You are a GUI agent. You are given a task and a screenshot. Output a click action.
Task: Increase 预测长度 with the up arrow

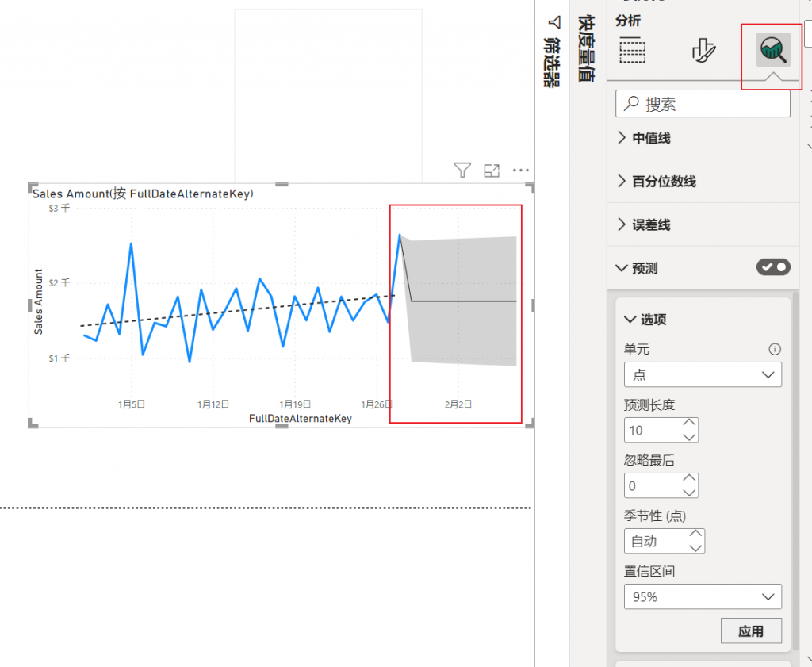pos(689,424)
